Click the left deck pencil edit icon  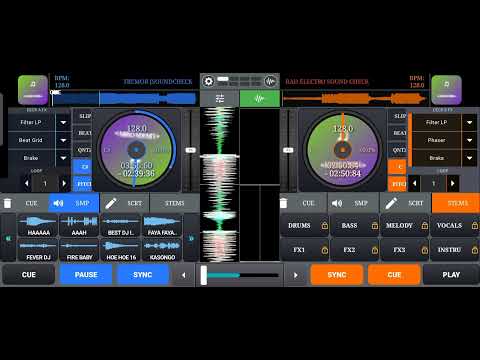coord(111,203)
